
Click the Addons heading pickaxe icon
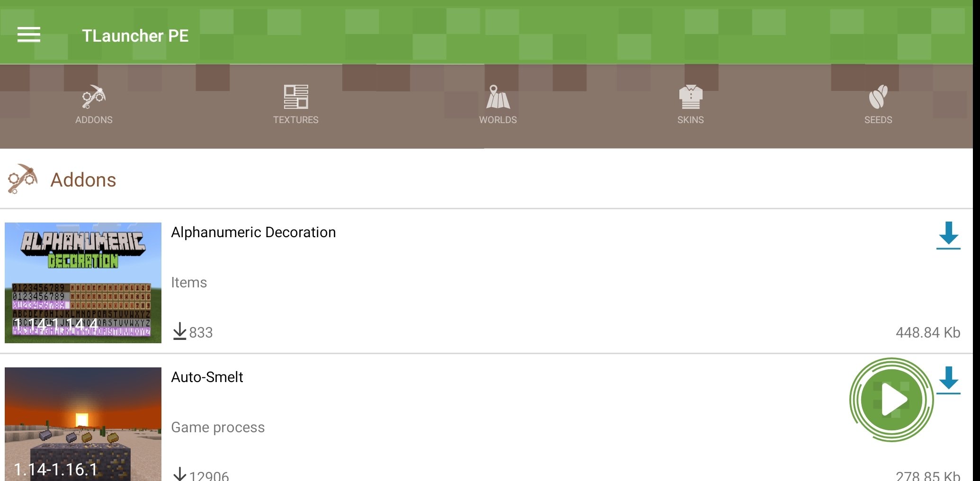23,179
